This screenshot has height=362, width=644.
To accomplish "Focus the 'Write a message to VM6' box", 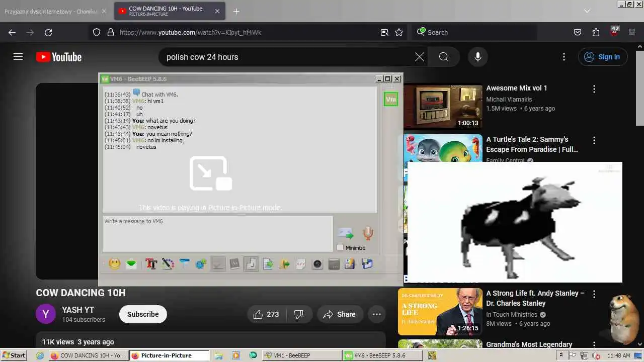I will pyautogui.click(x=217, y=234).
